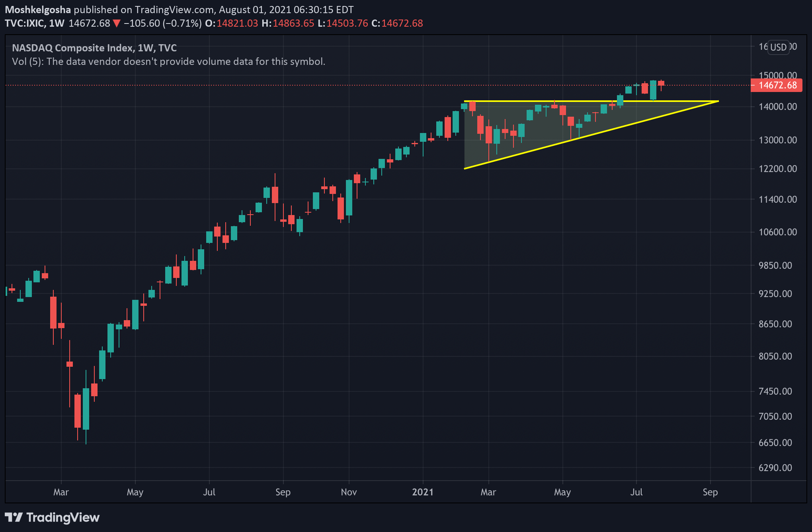Click the NASDAQ Composite Index chart title
Image resolution: width=812 pixels, height=532 pixels.
(x=94, y=48)
